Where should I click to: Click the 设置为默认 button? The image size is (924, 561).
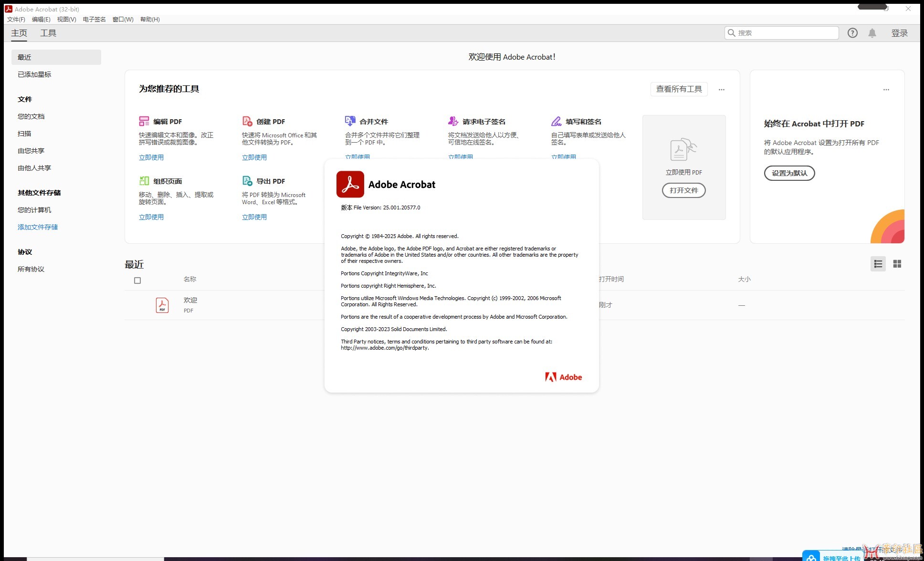click(x=789, y=173)
